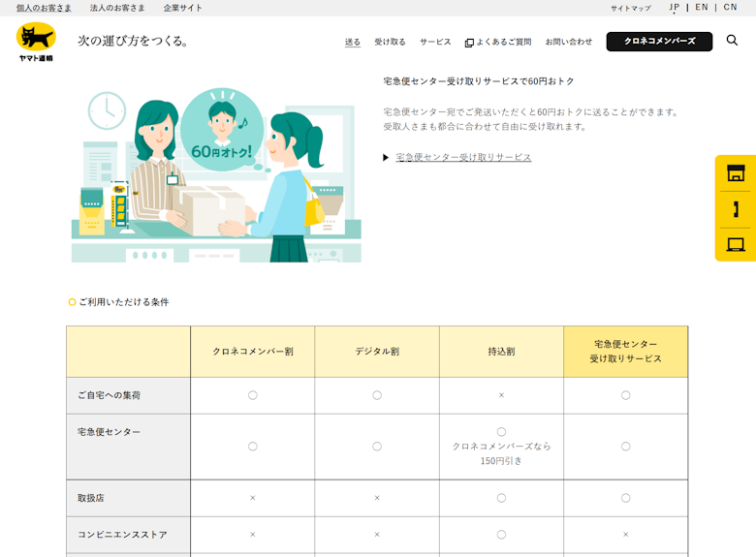
Task: Click the 60円オトク illustration image
Action: pos(216,175)
